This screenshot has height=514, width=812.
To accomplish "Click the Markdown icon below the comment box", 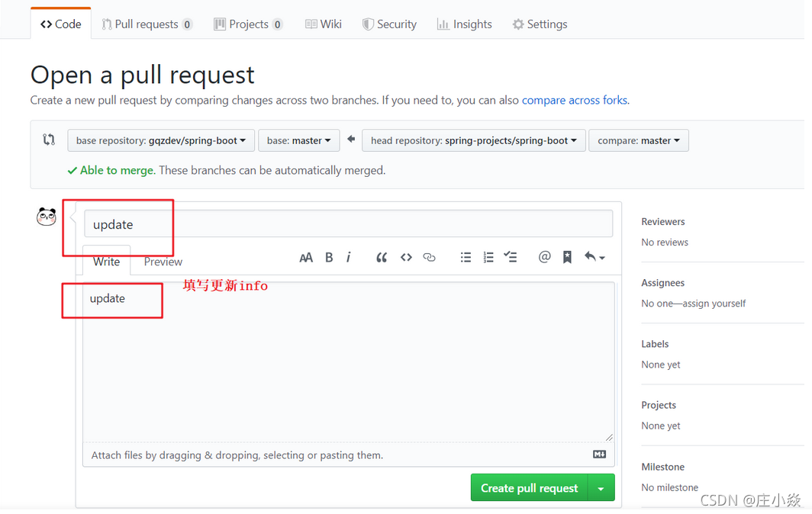I will click(x=599, y=453).
